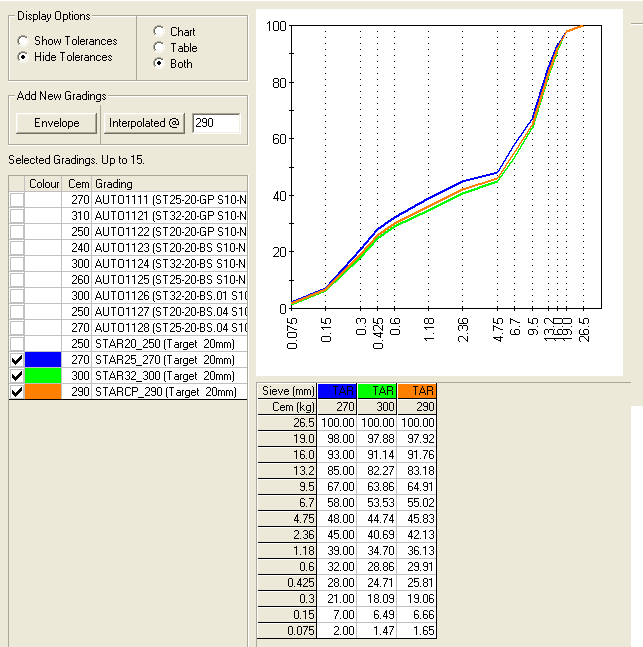
Task: Click the green colour swatch for STAR32_300
Action: pos(45,376)
